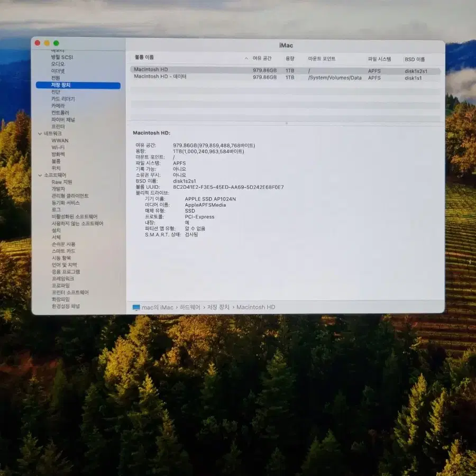Click the /System/Volumes/Data mount point cell
Screen dimensions: 476x476
[335, 78]
